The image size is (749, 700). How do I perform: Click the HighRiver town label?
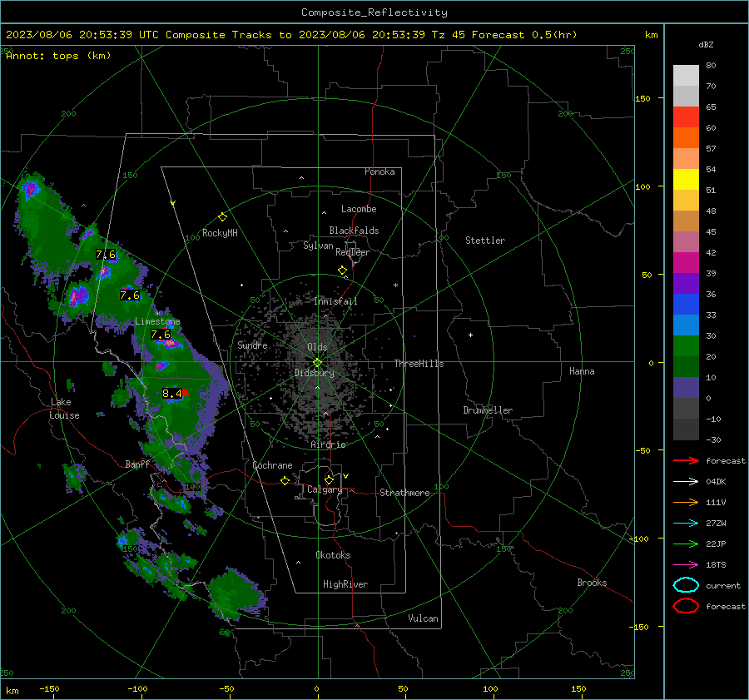point(345,584)
